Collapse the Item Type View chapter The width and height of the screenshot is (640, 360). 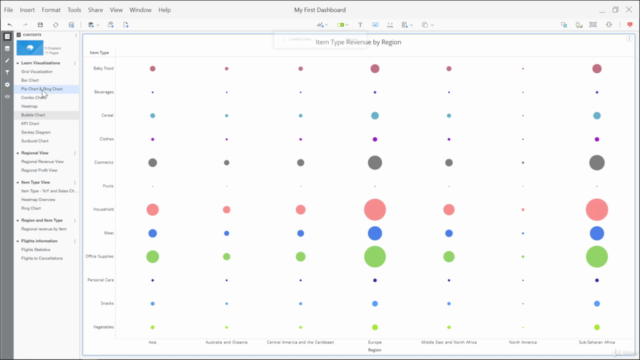pos(18,182)
